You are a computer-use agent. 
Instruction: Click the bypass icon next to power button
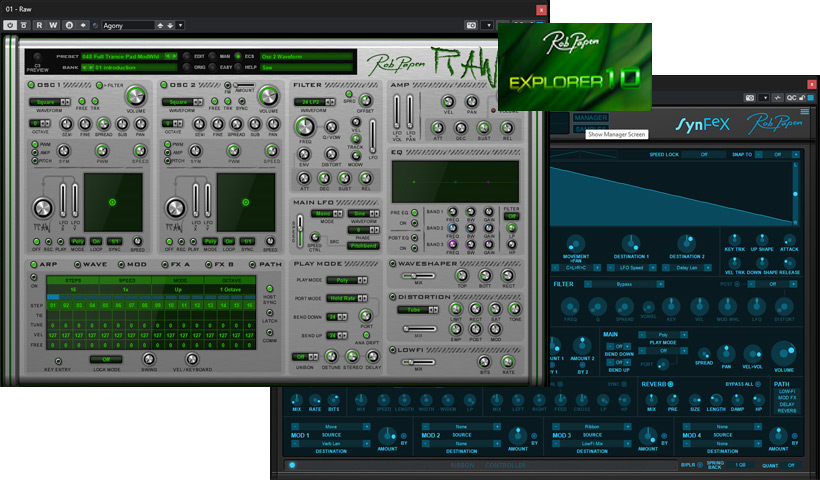24,25
